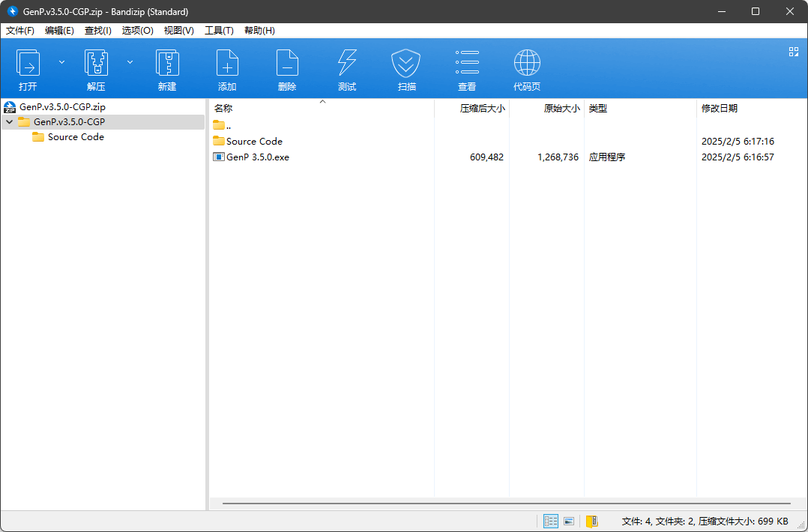The image size is (808, 532).
Task: Click the Scan (扫描) shield icon
Action: [x=406, y=63]
